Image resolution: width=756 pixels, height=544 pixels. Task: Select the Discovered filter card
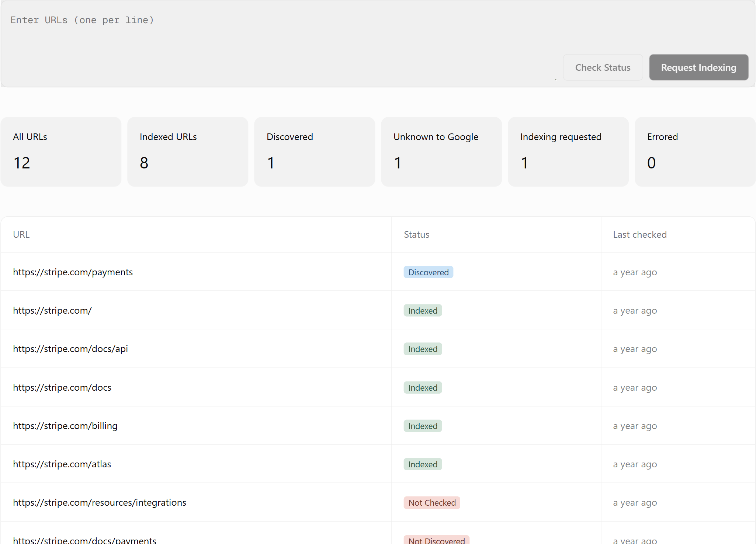click(315, 152)
